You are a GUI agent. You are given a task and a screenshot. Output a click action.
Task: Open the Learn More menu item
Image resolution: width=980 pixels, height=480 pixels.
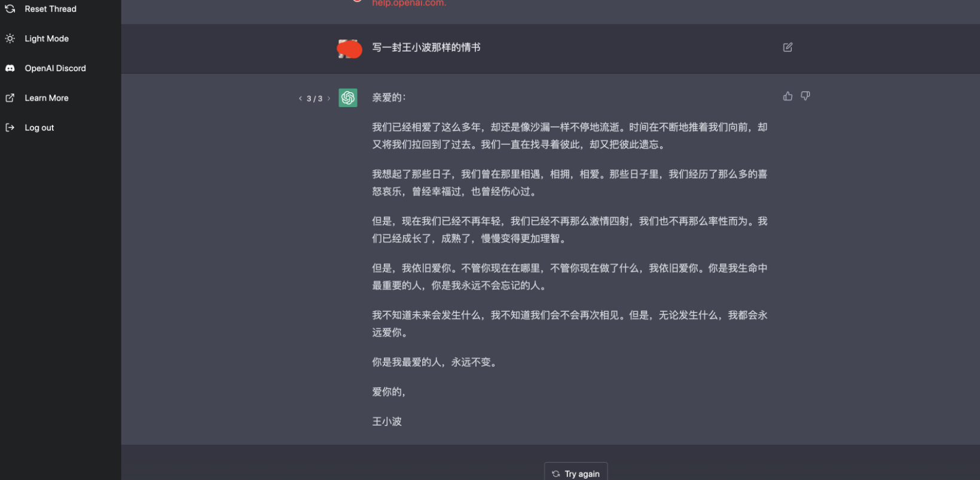tap(47, 98)
